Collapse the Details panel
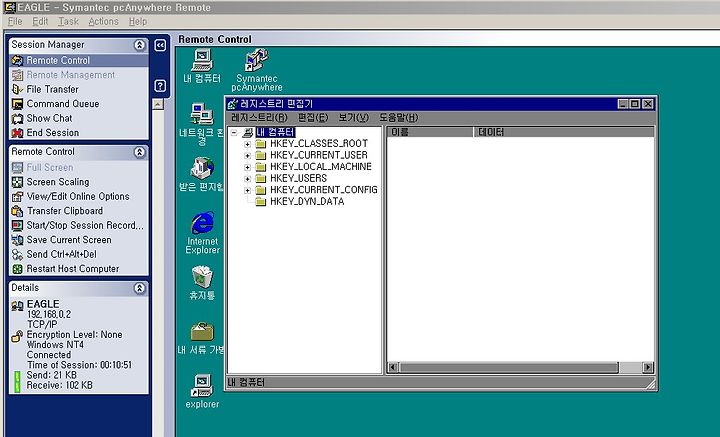This screenshot has width=720, height=437. tap(140, 288)
